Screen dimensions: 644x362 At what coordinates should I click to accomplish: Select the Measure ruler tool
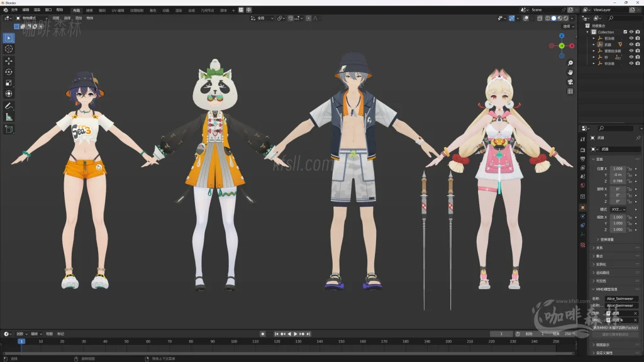tap(9, 117)
